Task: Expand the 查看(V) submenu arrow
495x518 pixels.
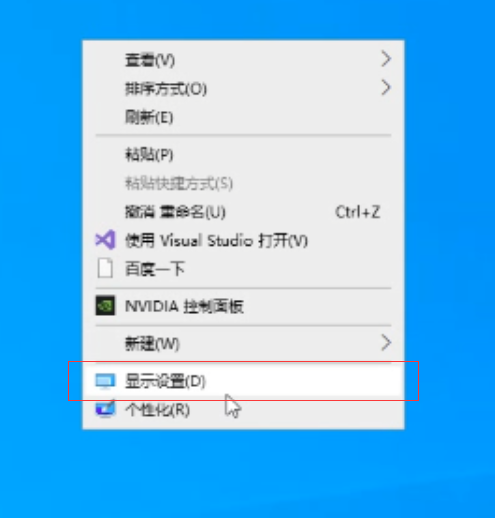Action: [386, 59]
